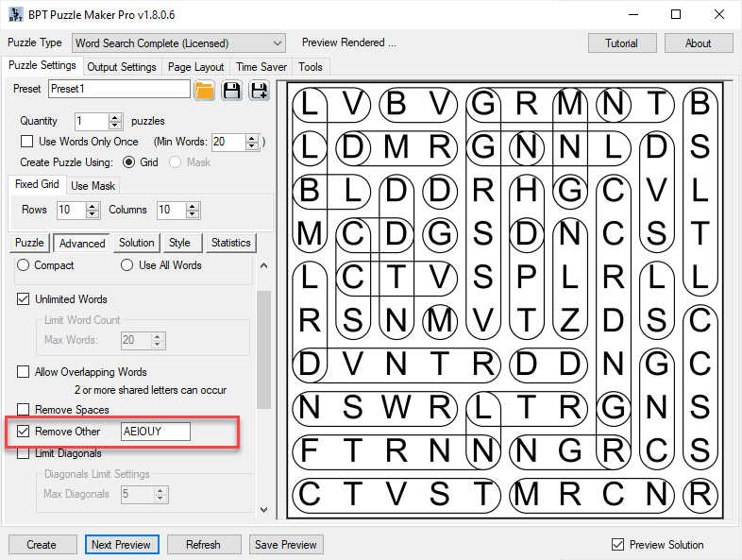The height and width of the screenshot is (560, 742).
Task: Uncheck the Preview Solution checkbox
Action: 617,545
